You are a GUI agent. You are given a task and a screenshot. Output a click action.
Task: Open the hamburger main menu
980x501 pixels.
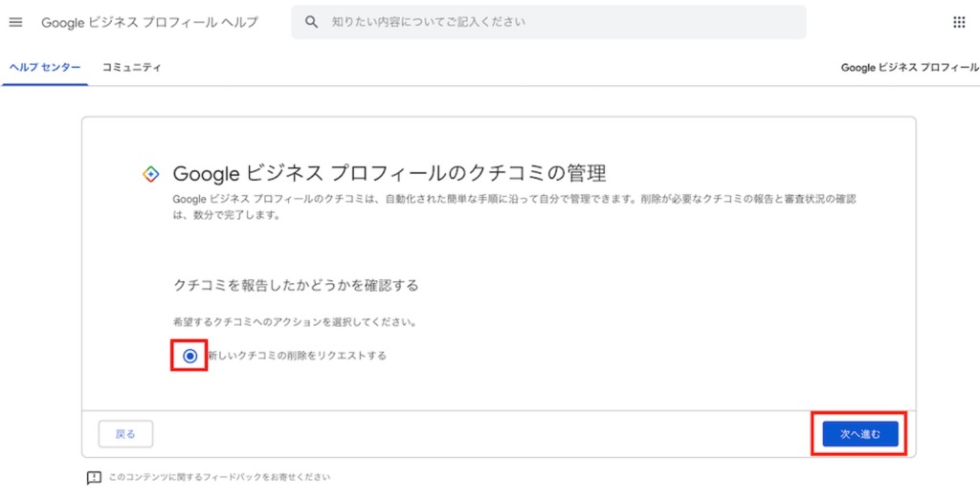click(15, 22)
